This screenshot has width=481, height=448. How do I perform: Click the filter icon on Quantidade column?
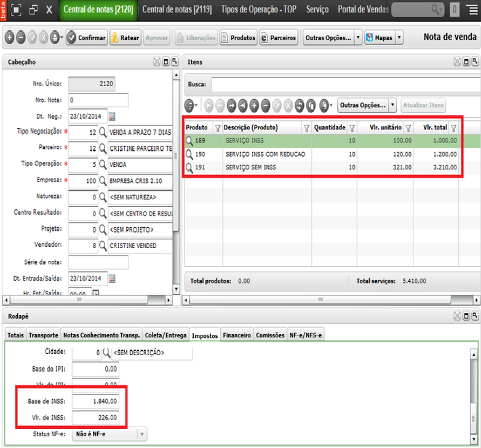(352, 128)
